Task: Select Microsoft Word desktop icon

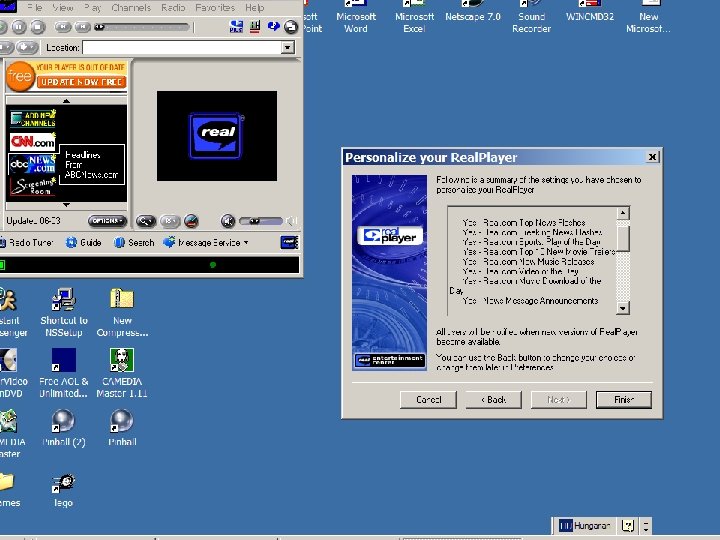Action: coord(356,17)
